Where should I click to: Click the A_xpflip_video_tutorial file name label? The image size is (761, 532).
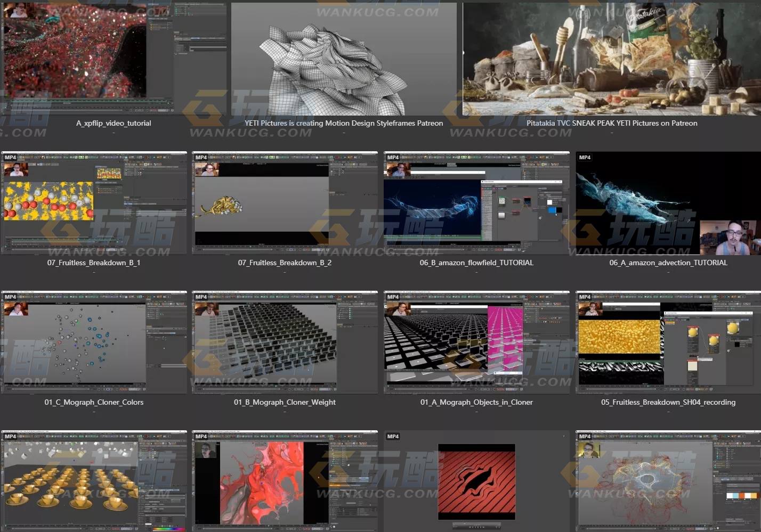pyautogui.click(x=114, y=123)
